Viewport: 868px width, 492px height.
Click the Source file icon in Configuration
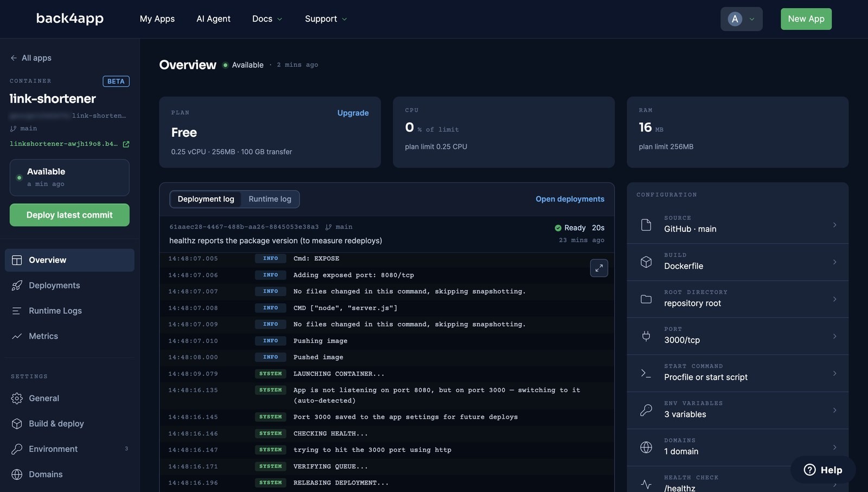click(x=646, y=225)
